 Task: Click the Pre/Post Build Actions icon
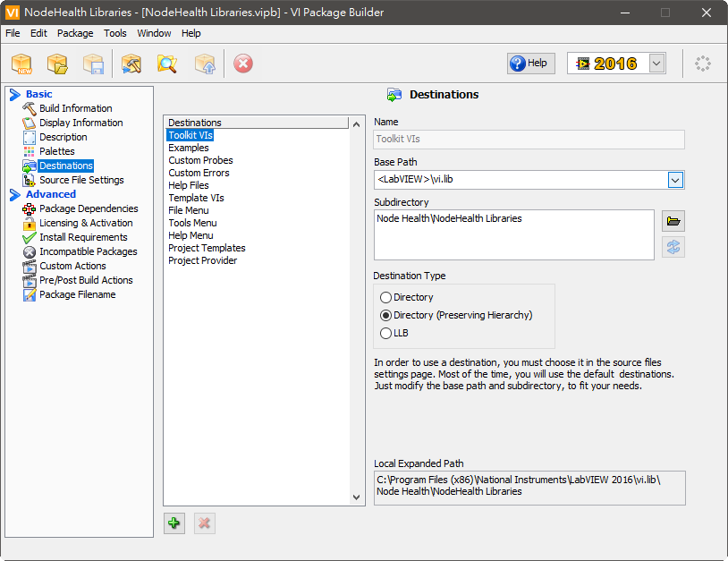click(x=30, y=281)
